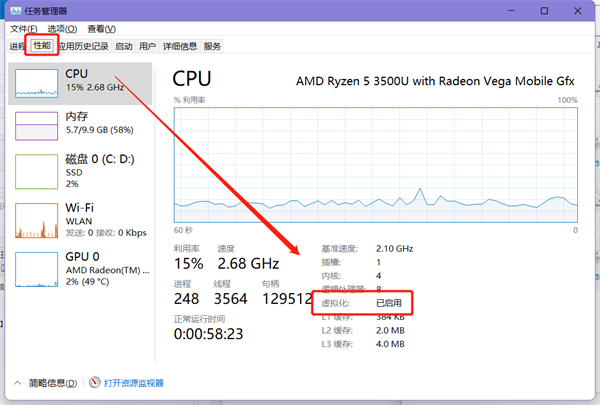Switch to the 进程 tab
The width and height of the screenshot is (600, 405).
click(17, 46)
